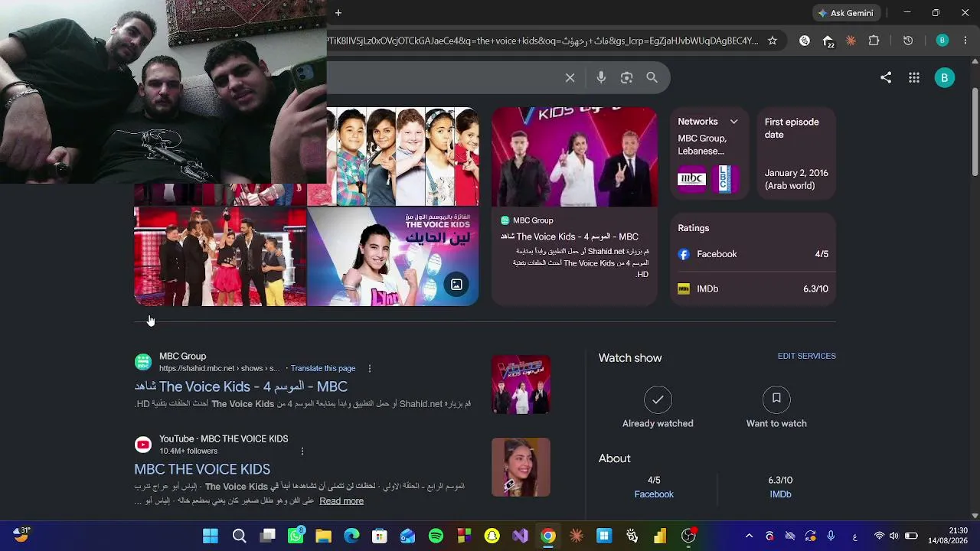Open the MBC logo under Networks

[692, 179]
